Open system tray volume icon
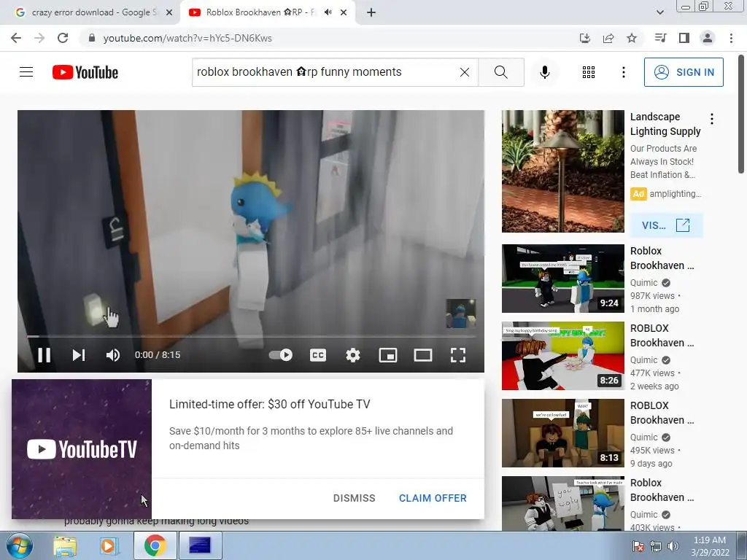This screenshot has height=560, width=747. [x=673, y=546]
